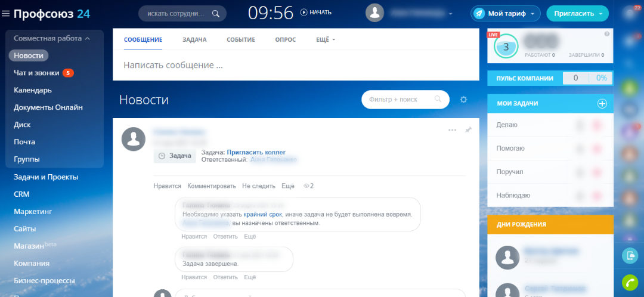Click the Написать сообщение input field
The image size is (644, 297).
pos(296,66)
